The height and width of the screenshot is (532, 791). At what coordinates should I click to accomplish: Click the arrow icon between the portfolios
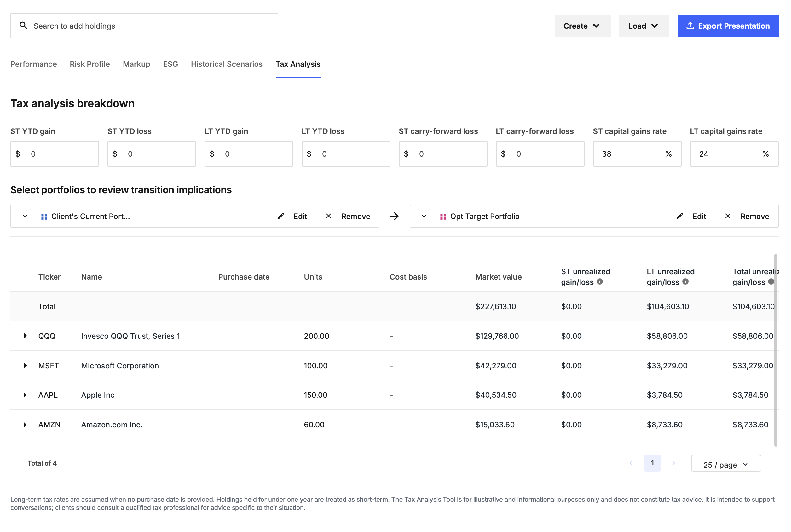click(x=394, y=216)
